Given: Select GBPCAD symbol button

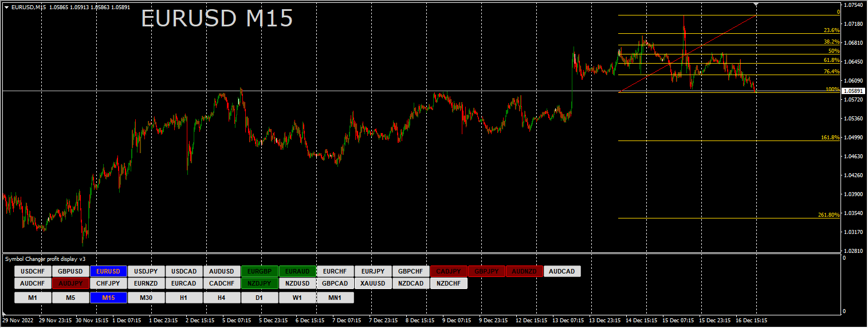Looking at the screenshot, I should tap(335, 283).
